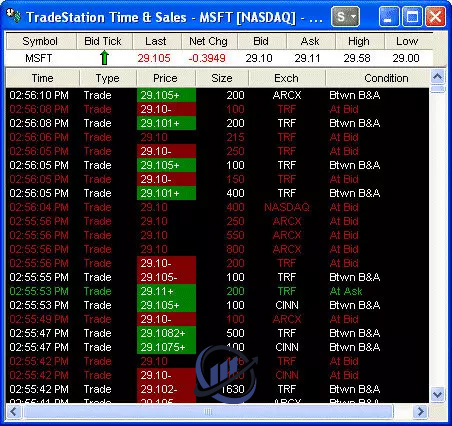
Task: Click size 800 ARCX trade row
Action: [x=235, y=249]
